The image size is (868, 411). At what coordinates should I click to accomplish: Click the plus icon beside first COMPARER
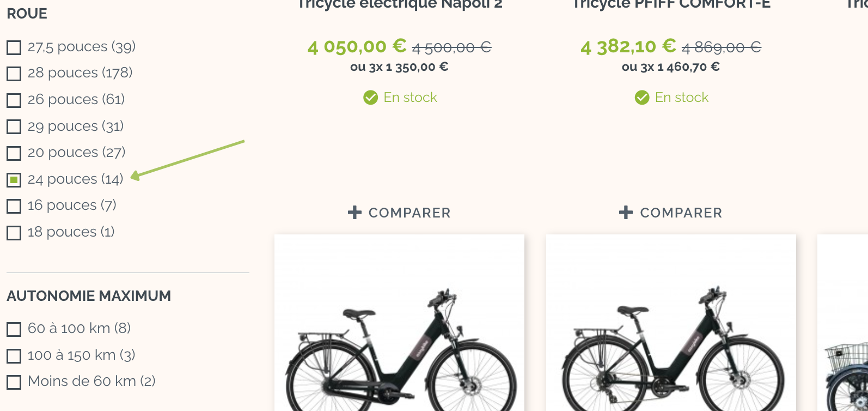coord(354,213)
